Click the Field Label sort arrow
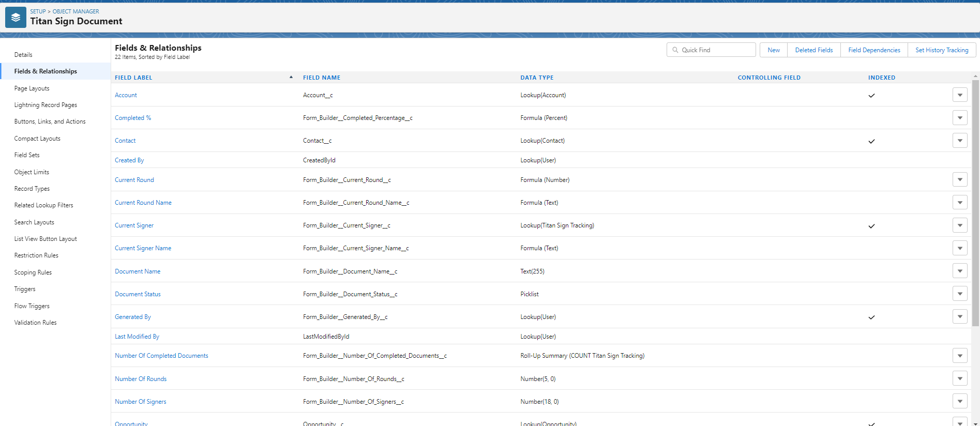 291,77
